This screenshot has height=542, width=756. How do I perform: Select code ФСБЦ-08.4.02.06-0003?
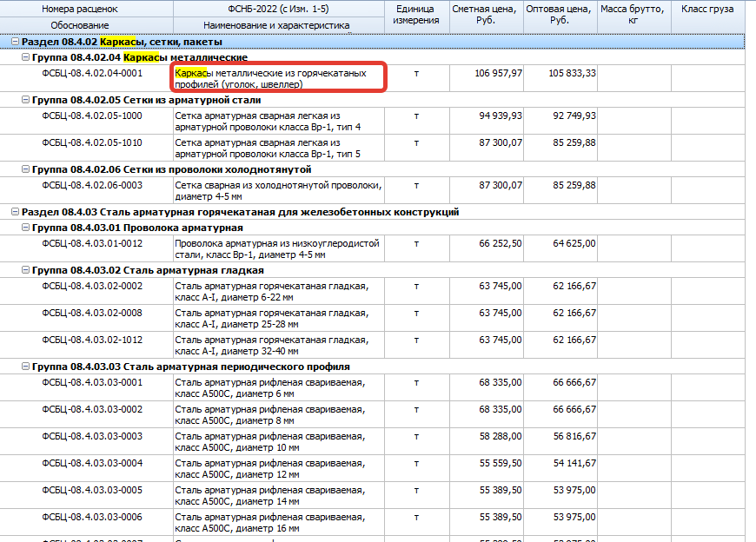92,185
